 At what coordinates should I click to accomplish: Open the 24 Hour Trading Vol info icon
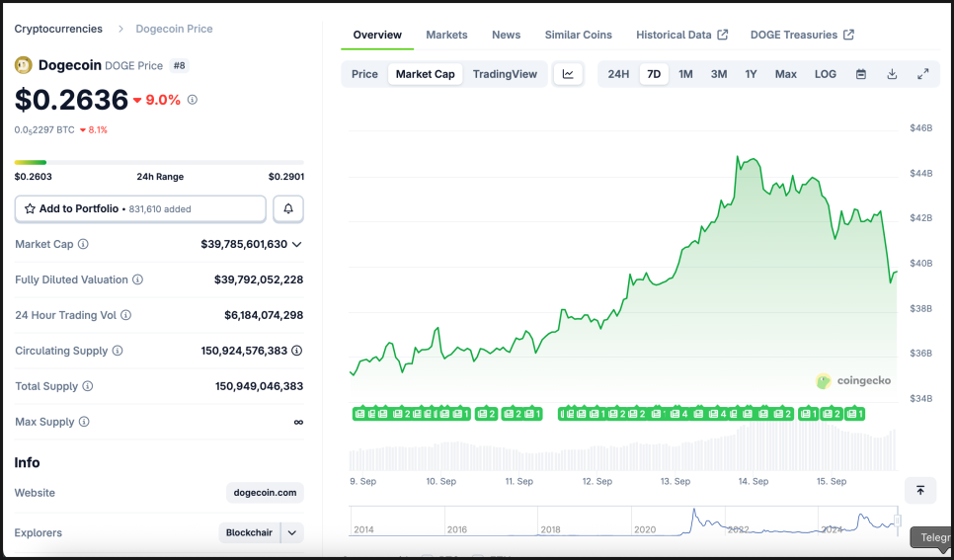click(126, 315)
